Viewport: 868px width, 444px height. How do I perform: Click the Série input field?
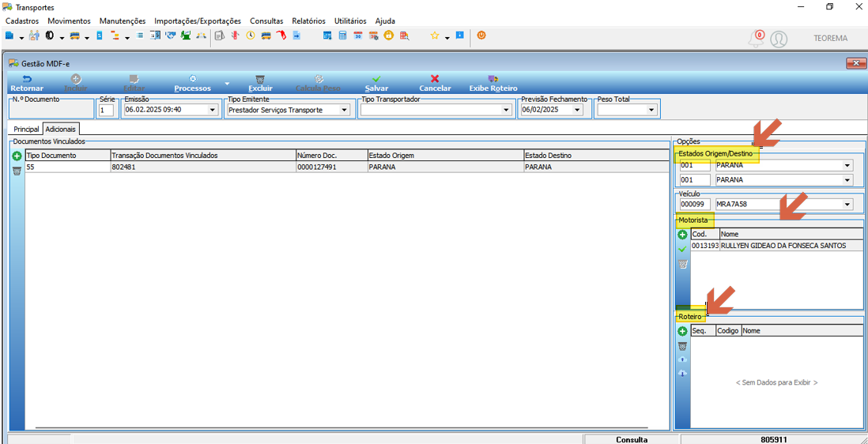tap(106, 110)
